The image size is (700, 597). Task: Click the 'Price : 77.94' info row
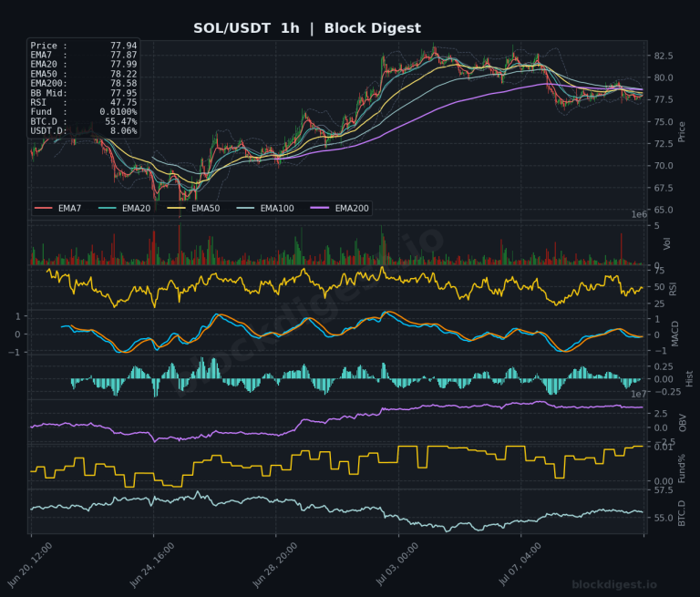(x=84, y=46)
